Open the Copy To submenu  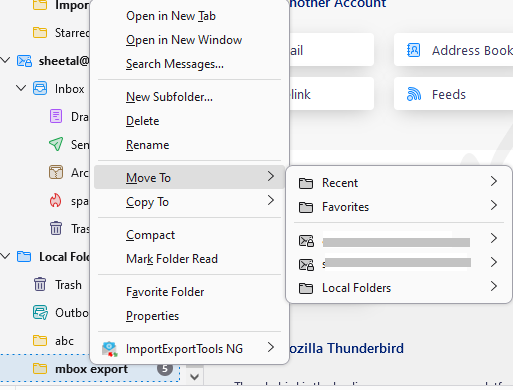click(x=189, y=202)
